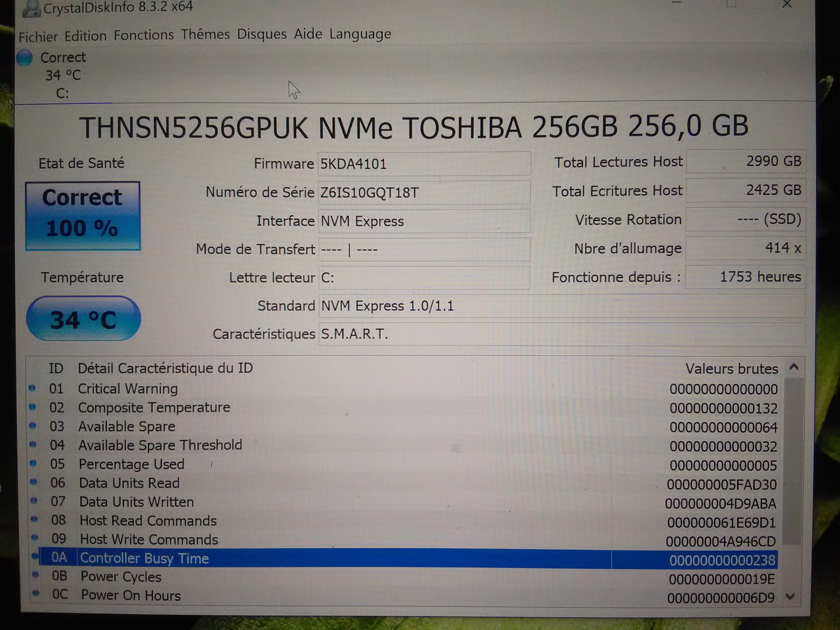The image size is (840, 630).
Task: Click status dot beside Host Read Commands
Action: (x=34, y=519)
